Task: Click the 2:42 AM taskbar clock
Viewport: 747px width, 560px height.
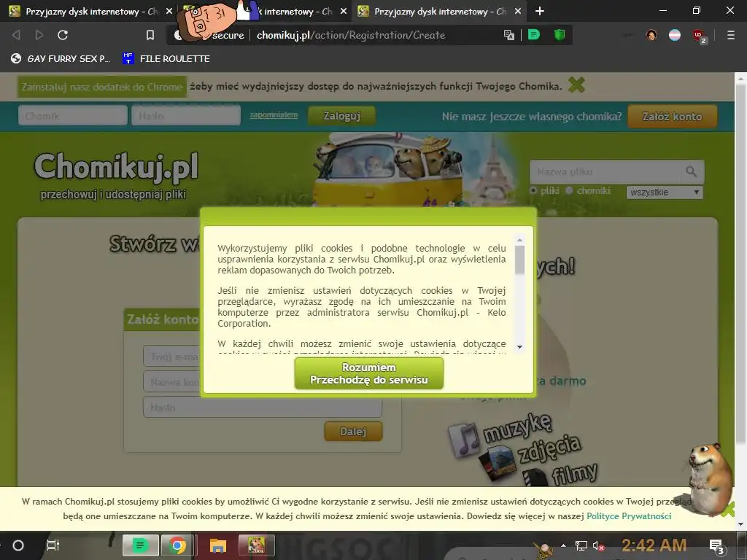Action: 654,545
